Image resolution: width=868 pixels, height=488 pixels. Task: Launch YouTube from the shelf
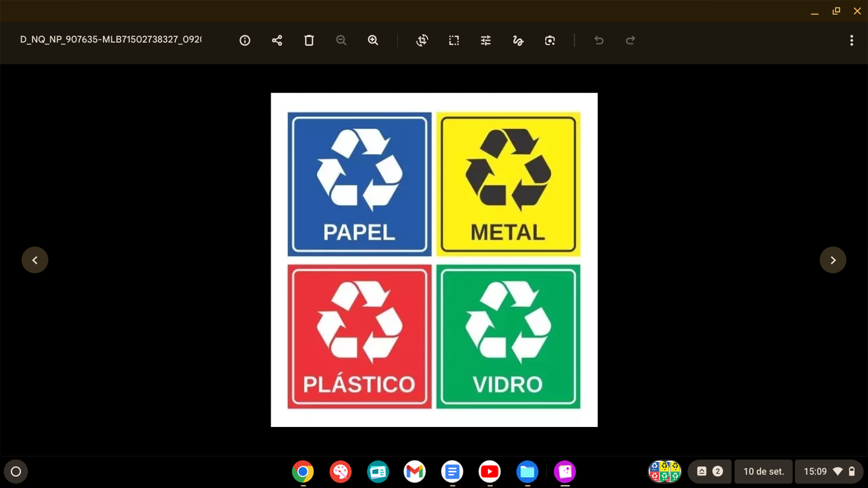489,471
